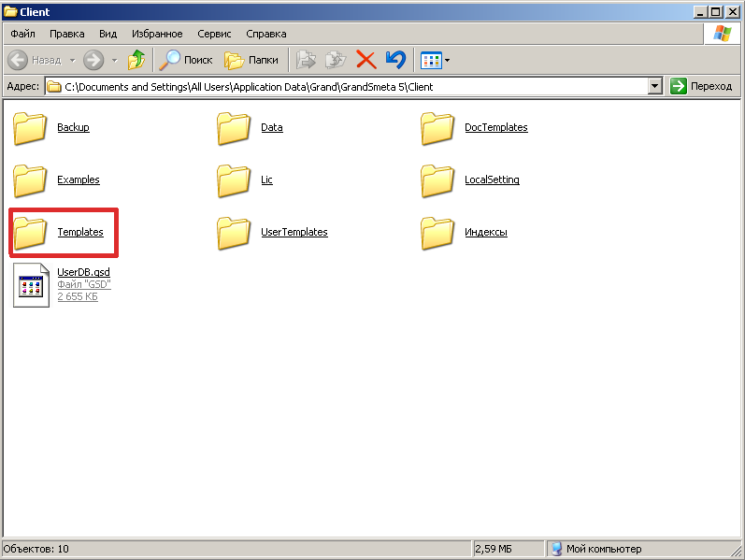
Task: Select the Examples folder icon
Action: pos(30,180)
